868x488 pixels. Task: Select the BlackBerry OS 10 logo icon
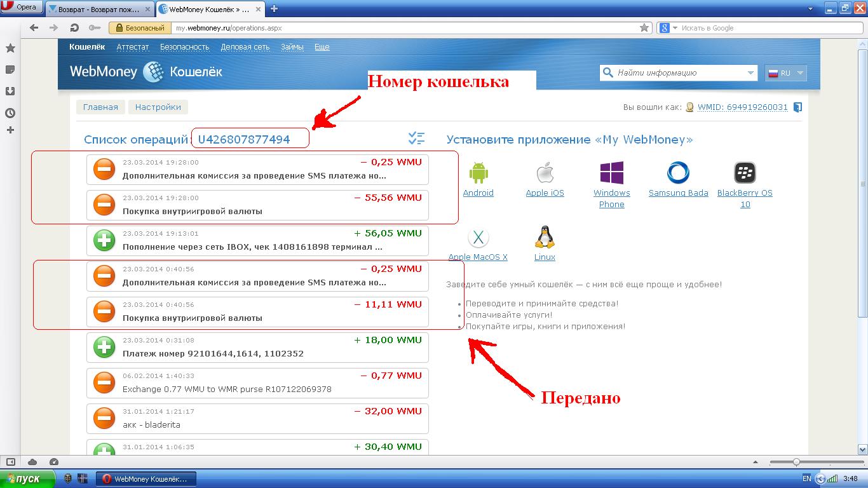click(745, 173)
